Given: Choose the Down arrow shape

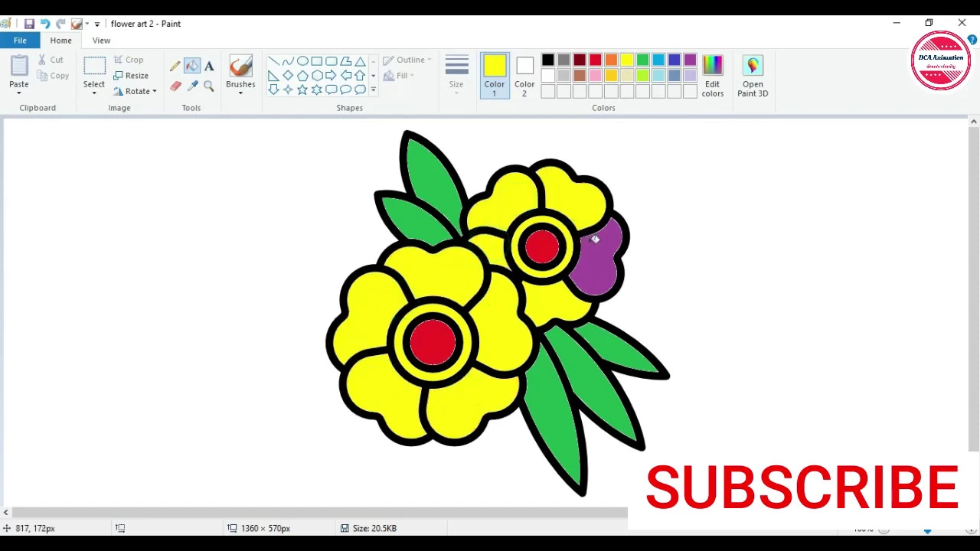Looking at the screenshot, I should [x=273, y=90].
